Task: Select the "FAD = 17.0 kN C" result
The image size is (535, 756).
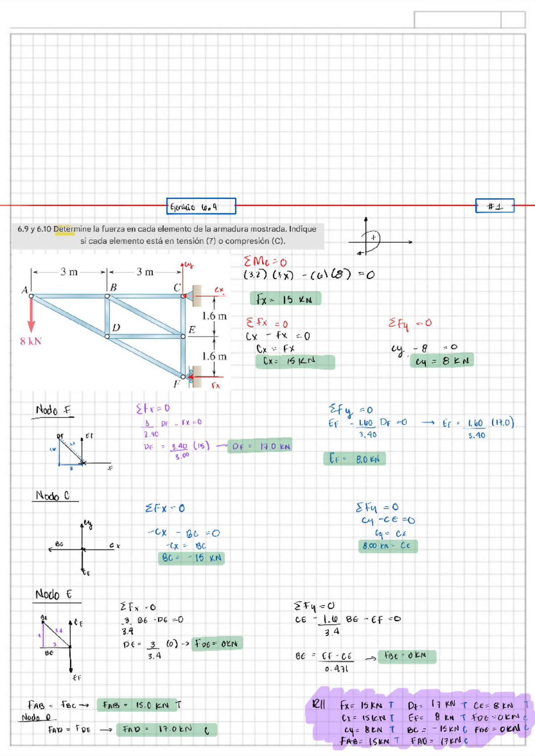Action: pos(166,730)
